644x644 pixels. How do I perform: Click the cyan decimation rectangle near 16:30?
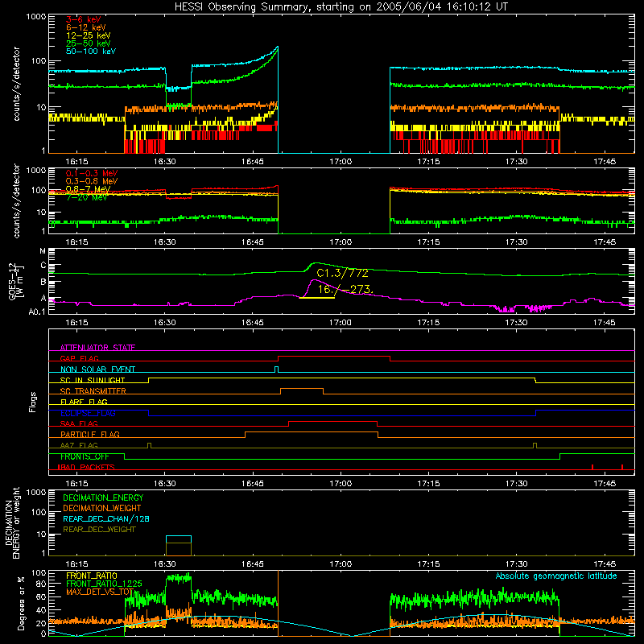tap(179, 539)
